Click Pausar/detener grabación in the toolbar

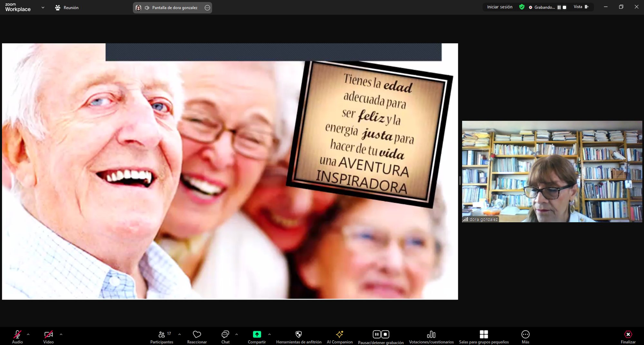click(381, 336)
